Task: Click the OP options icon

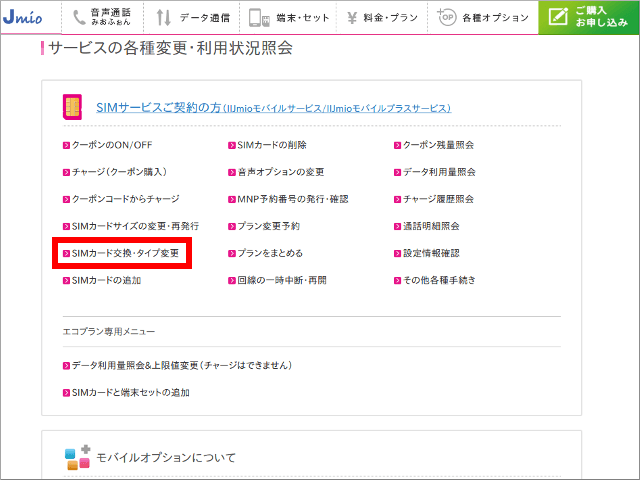Action: pyautogui.click(x=447, y=17)
